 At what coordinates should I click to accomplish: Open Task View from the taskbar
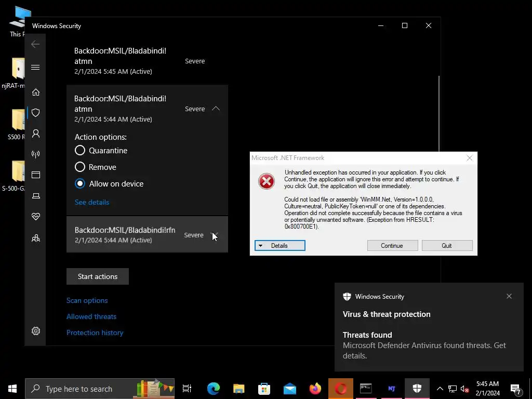coord(187,389)
